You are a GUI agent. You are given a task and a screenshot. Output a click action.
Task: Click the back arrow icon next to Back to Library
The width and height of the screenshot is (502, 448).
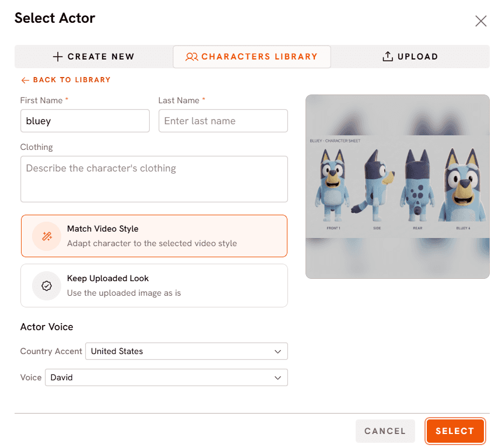(x=25, y=80)
